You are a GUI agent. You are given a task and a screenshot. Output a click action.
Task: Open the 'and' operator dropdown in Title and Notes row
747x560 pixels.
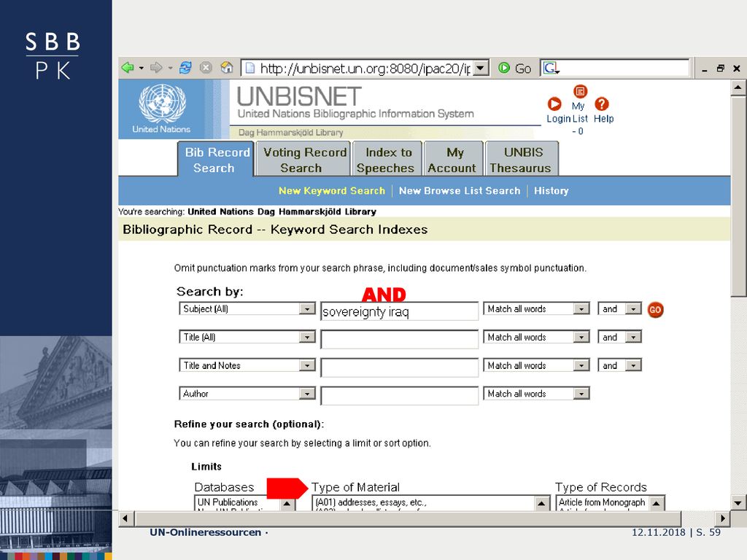point(633,365)
